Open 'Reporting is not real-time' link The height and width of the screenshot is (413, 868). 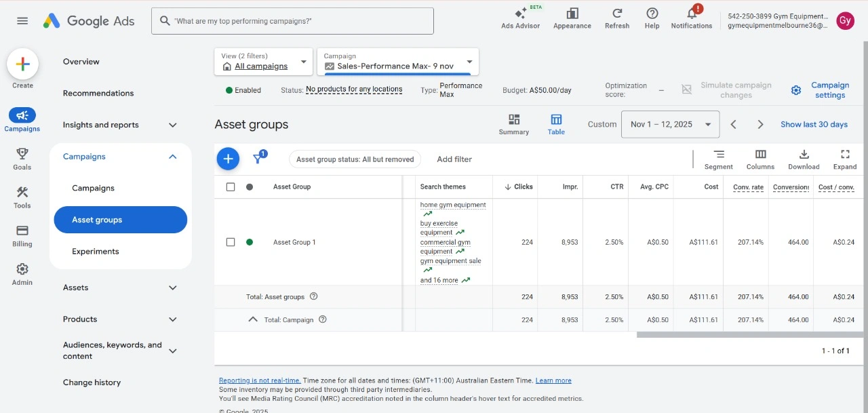pyautogui.click(x=260, y=380)
